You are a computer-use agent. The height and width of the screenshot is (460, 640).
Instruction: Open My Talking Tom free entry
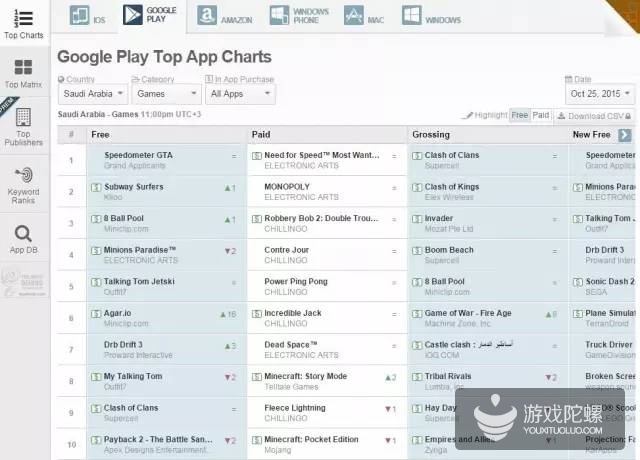[133, 376]
